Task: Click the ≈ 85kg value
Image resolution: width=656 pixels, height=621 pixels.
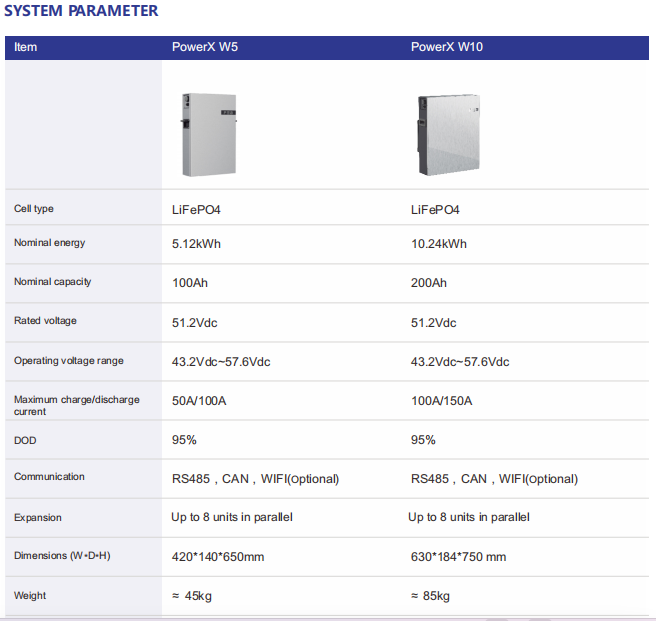Action: (430, 596)
